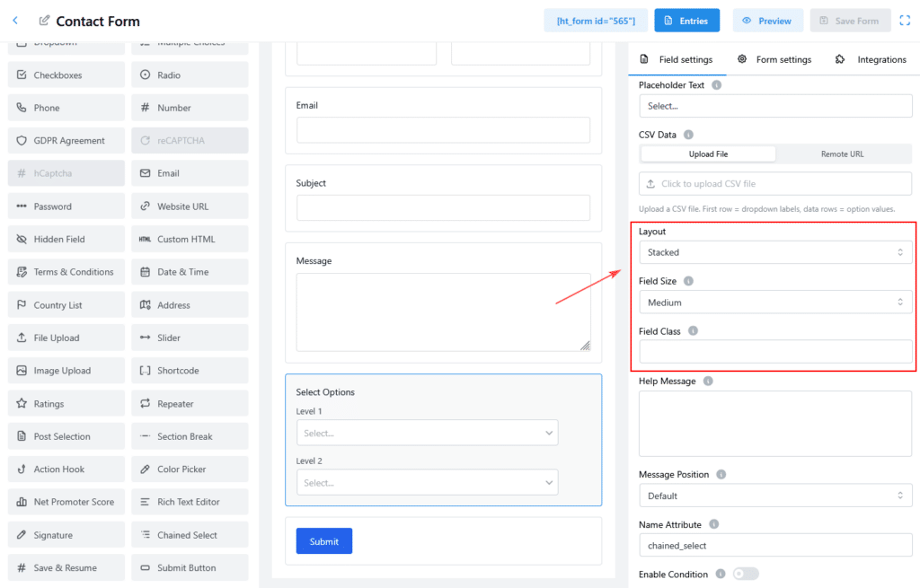920x588 pixels.
Task: Switch to the Form settings tab
Action: coord(774,60)
